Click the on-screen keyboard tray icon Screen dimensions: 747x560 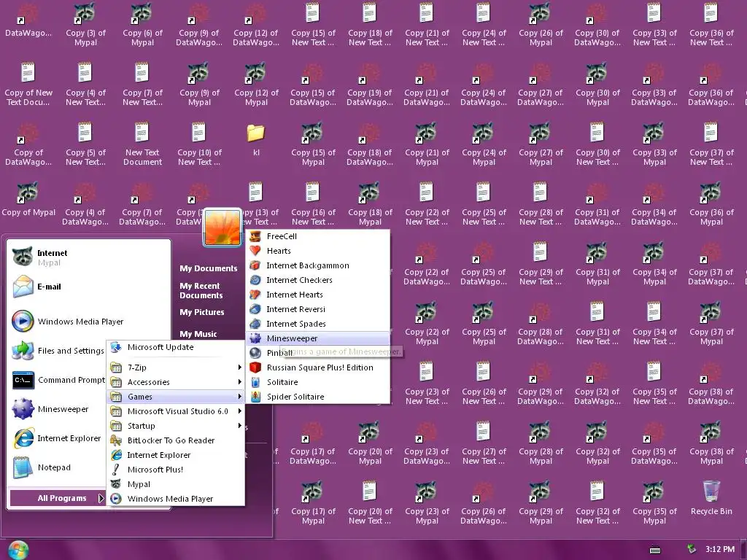(656, 550)
